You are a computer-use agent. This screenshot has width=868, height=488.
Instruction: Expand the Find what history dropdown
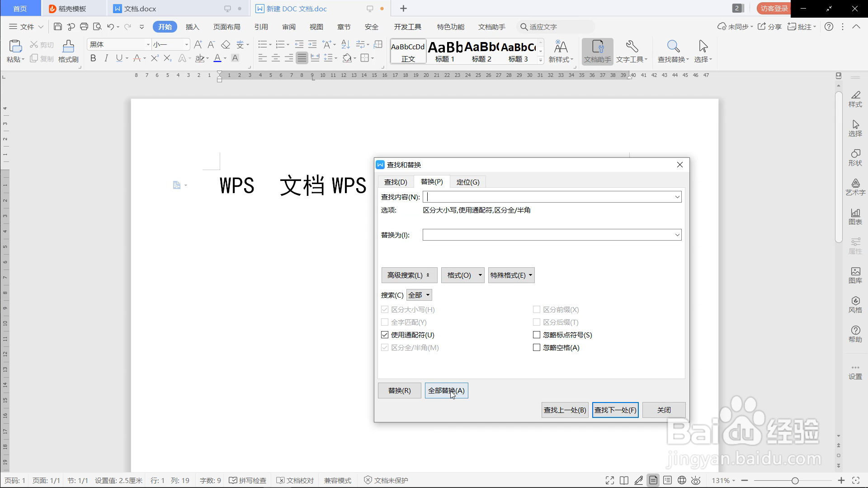(x=677, y=197)
